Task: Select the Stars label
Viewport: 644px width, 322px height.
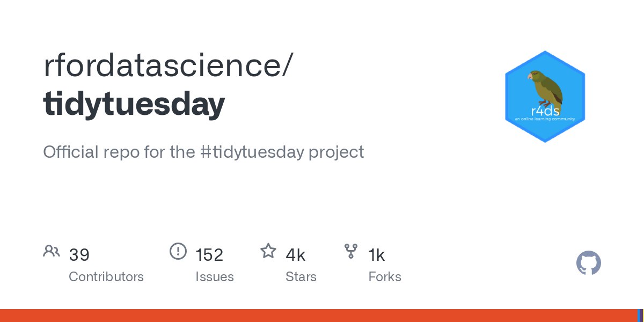Action: 301,277
